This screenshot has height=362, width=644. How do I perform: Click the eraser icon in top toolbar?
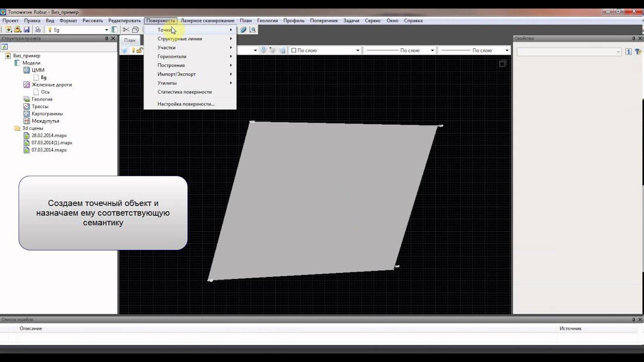tap(244, 30)
